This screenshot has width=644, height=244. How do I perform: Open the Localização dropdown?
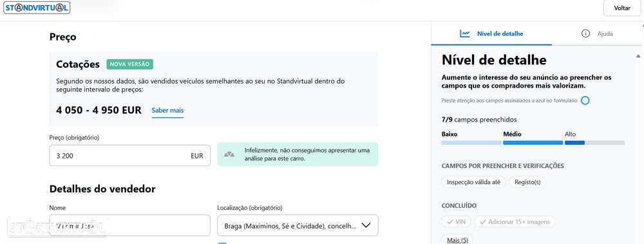pyautogui.click(x=298, y=225)
